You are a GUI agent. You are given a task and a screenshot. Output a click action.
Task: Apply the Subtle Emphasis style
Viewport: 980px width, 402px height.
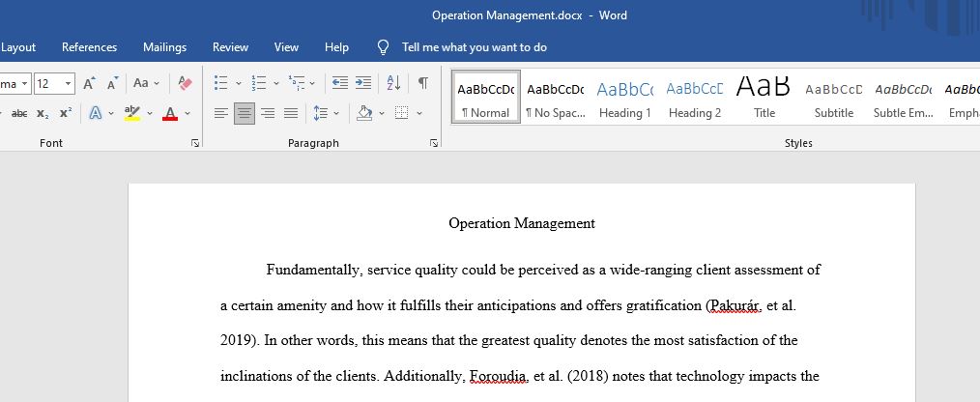tap(903, 97)
